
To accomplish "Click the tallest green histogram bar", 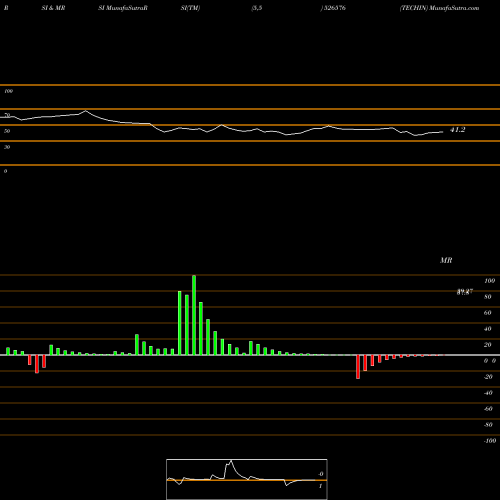I will [x=194, y=315].
